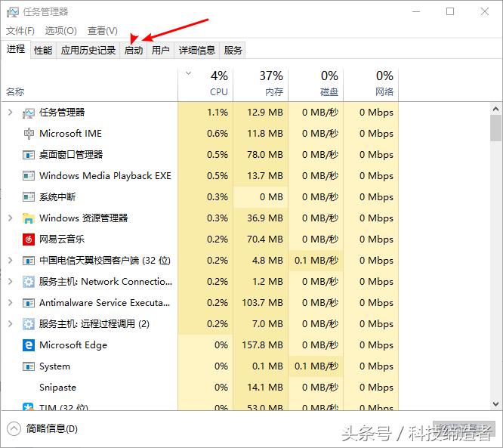Click the Task Manager title bar icon
This screenshot has width=503, height=448.
pos(13,12)
